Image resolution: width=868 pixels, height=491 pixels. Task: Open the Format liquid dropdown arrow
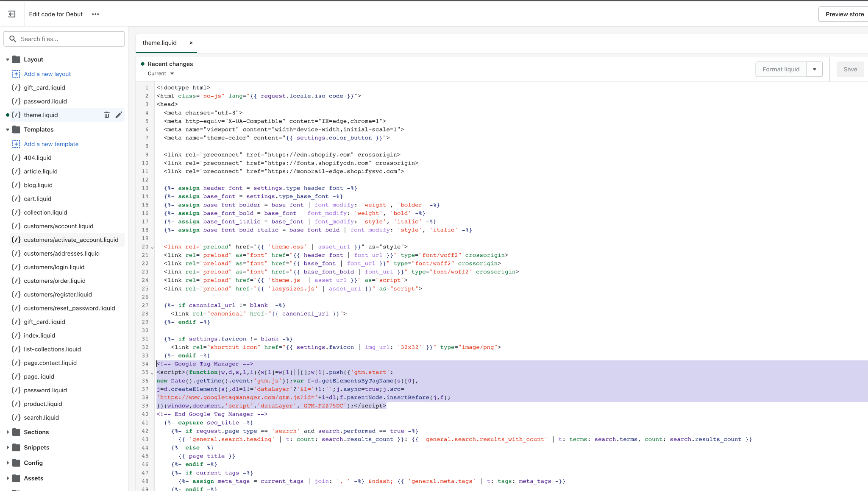pyautogui.click(x=815, y=69)
